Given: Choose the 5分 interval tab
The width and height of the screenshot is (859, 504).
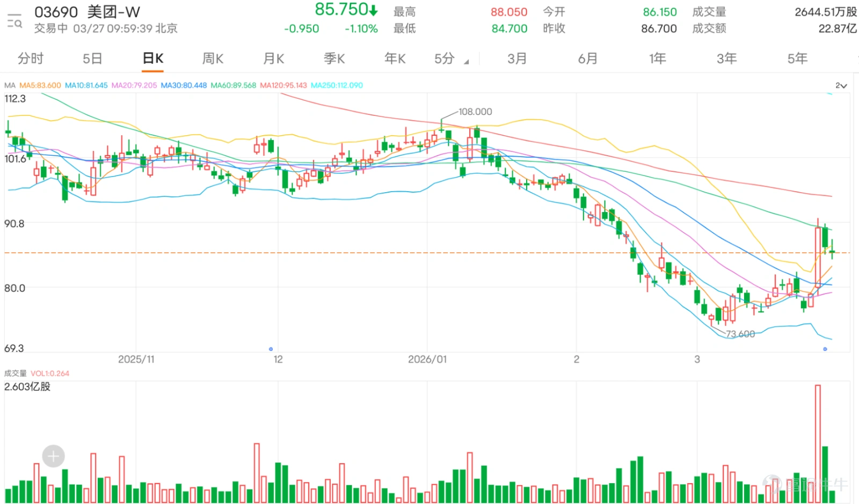Looking at the screenshot, I should [445, 58].
